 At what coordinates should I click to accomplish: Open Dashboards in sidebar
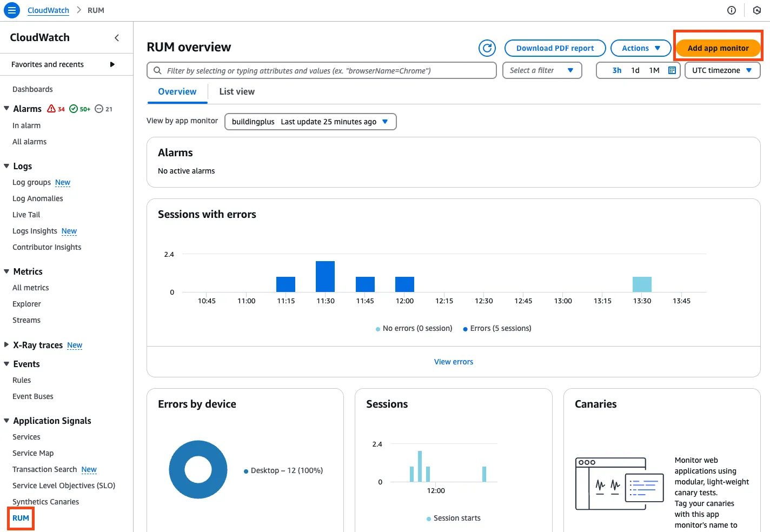pos(32,89)
